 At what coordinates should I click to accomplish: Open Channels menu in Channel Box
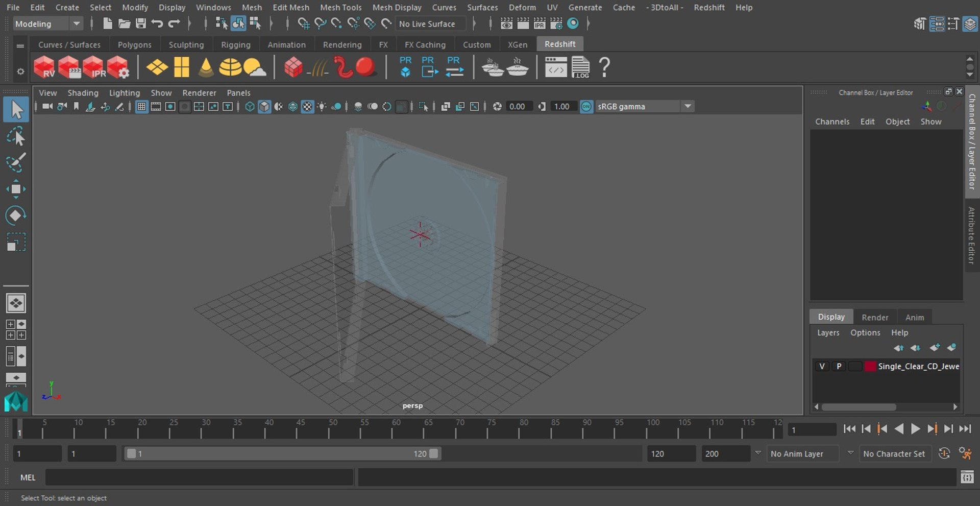[x=832, y=122]
